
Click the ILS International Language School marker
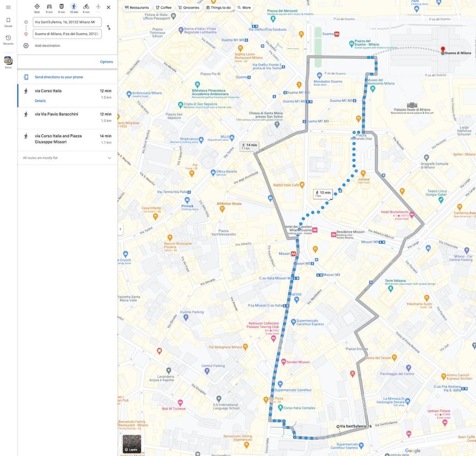219,399
